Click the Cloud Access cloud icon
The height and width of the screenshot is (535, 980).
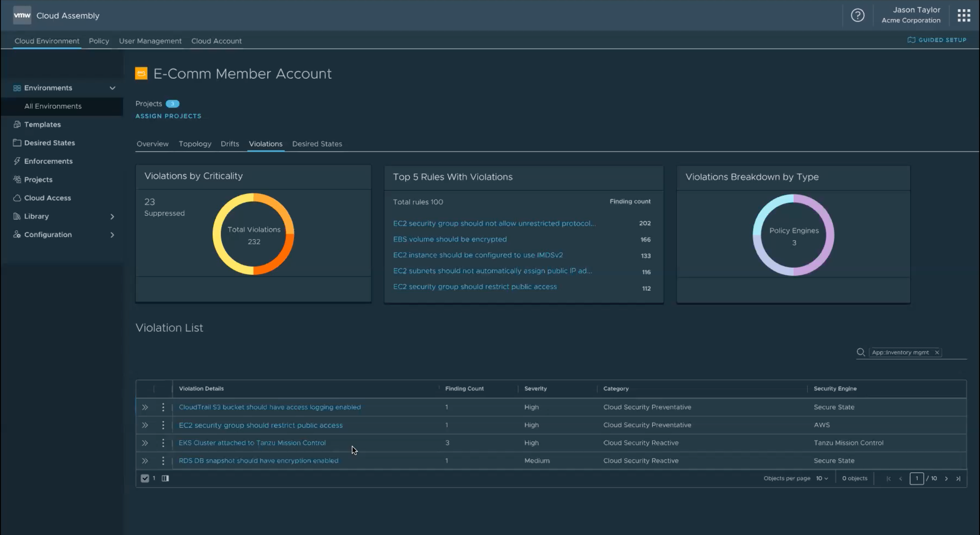tap(17, 198)
